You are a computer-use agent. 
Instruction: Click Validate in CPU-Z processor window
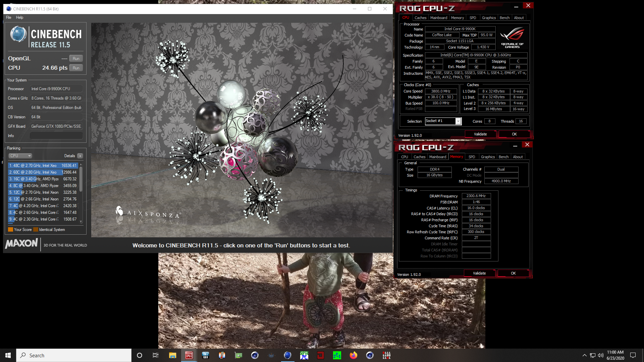coord(480,134)
